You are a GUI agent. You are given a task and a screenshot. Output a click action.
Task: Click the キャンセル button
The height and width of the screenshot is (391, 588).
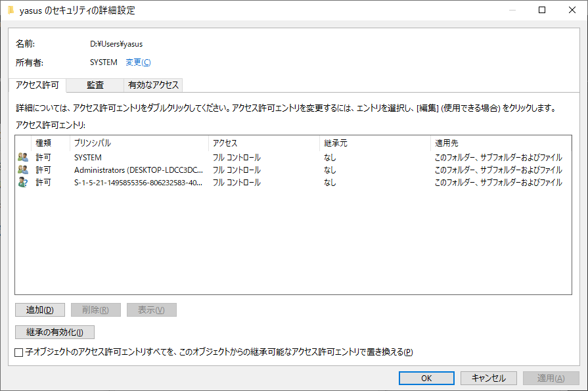point(489,379)
